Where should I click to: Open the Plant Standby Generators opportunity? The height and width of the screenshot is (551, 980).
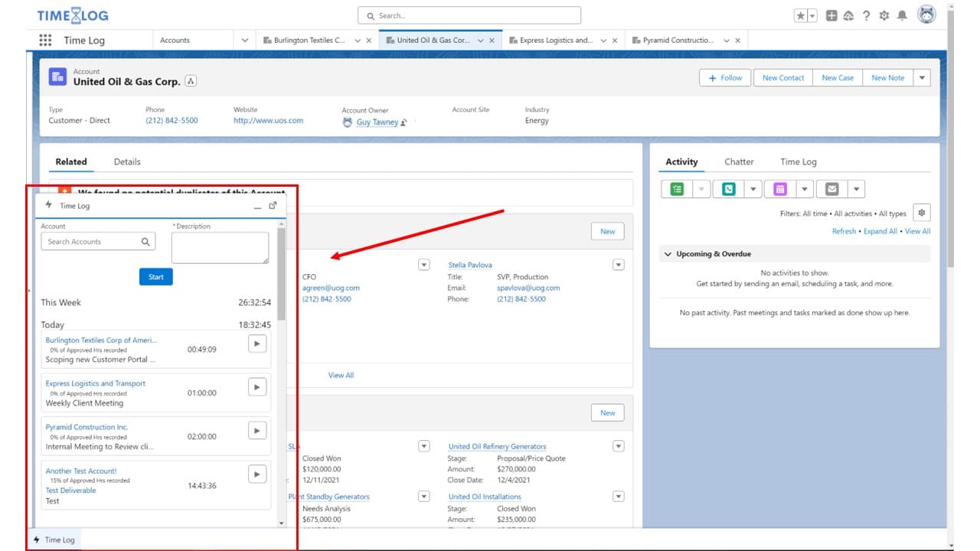tap(329, 497)
